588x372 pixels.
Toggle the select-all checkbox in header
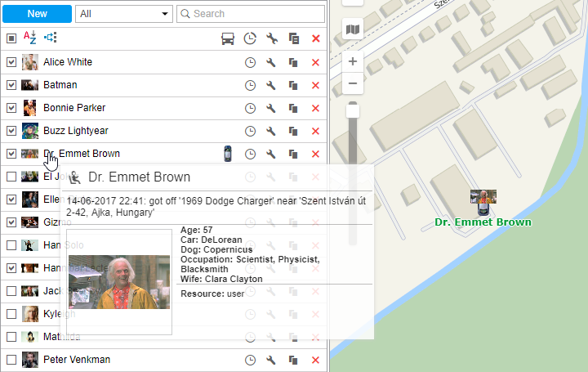click(11, 38)
